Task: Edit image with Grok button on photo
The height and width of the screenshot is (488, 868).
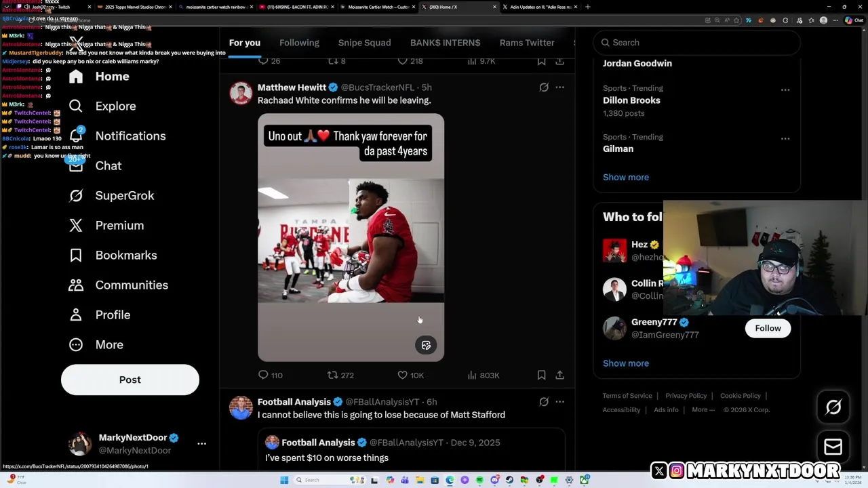Action: (x=426, y=346)
